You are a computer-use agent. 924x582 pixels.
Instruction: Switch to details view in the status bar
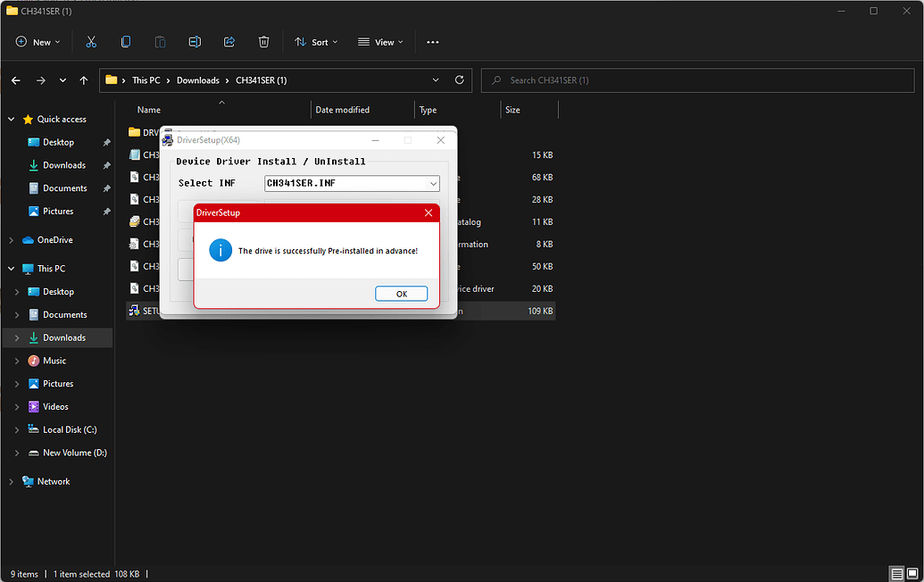895,573
